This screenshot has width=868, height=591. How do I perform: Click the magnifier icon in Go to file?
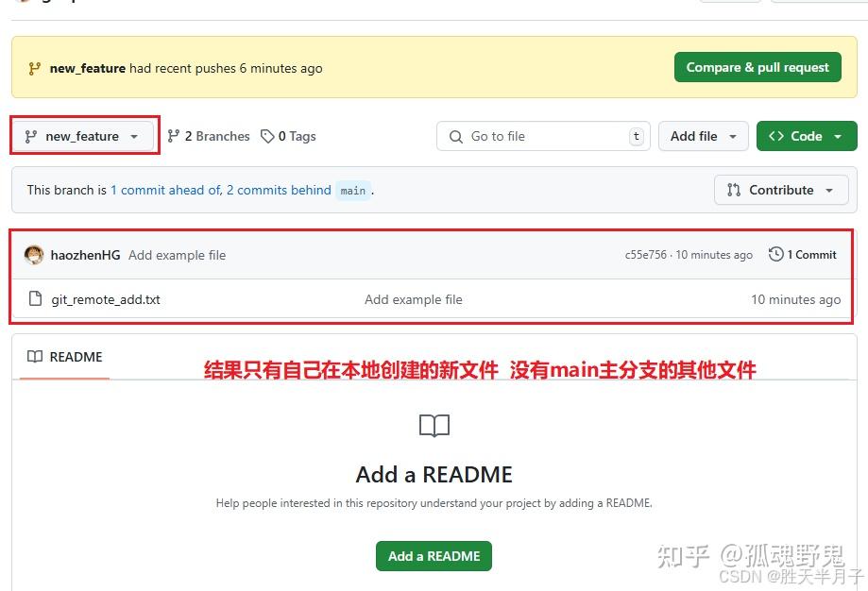tap(456, 137)
